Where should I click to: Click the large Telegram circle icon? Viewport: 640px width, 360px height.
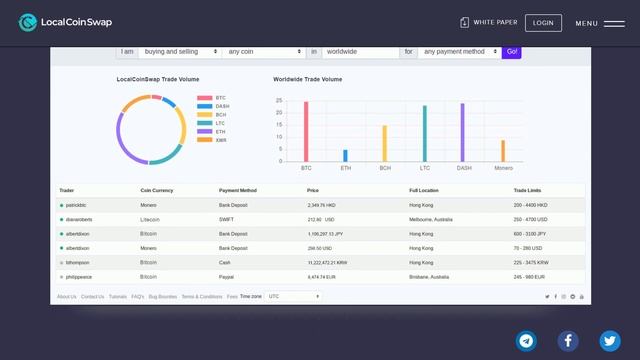coord(526,341)
